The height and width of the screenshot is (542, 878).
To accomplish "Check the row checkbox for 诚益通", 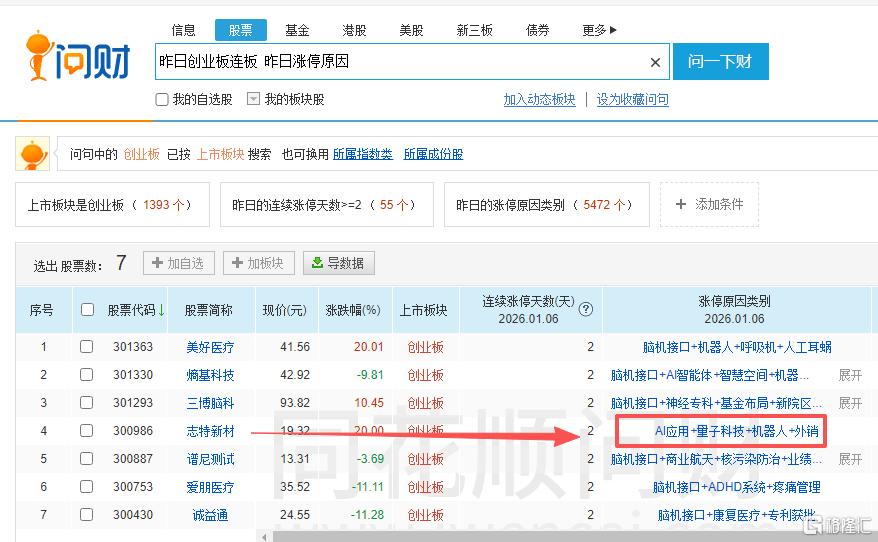I will (86, 515).
